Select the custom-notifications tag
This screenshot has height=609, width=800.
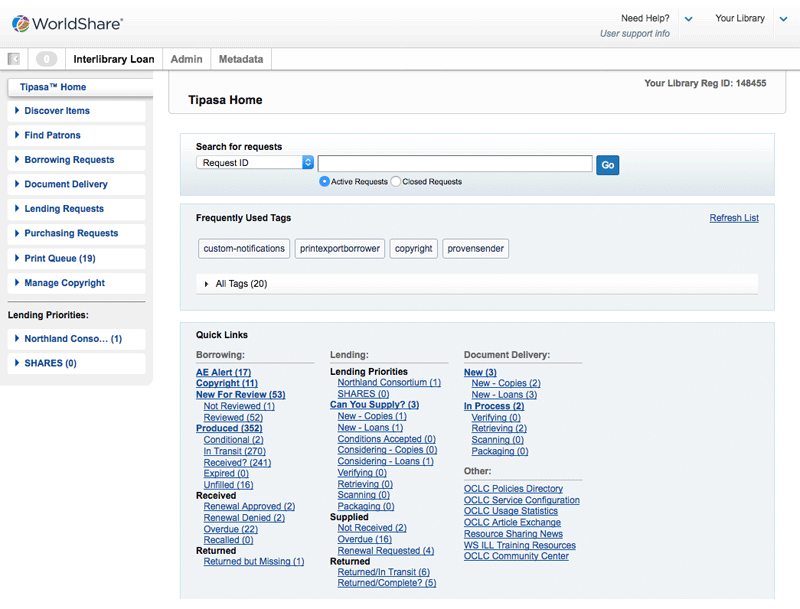click(x=243, y=248)
